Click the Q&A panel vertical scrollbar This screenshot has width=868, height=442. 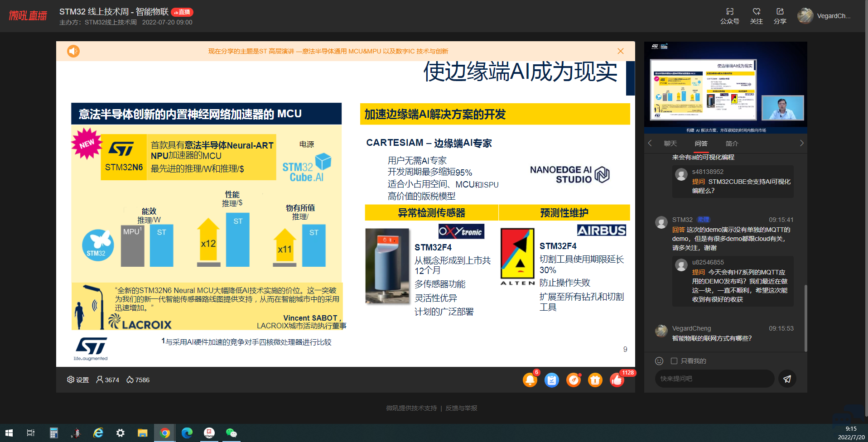pos(805,318)
